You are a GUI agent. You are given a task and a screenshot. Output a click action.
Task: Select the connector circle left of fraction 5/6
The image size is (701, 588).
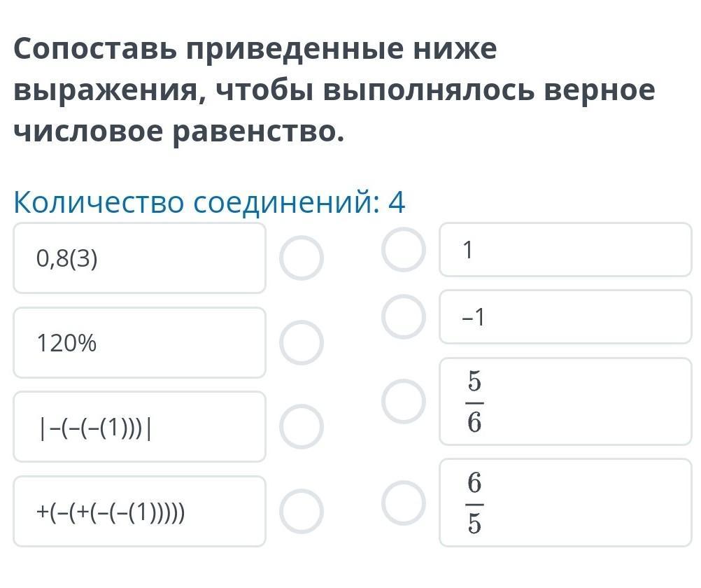tap(404, 402)
